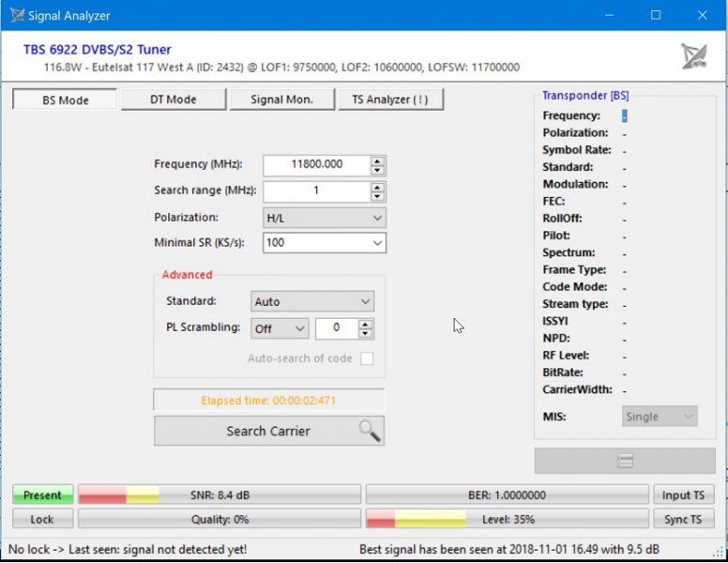Open the TS Analyzer tab
The width and height of the screenshot is (728, 563).
click(x=390, y=99)
